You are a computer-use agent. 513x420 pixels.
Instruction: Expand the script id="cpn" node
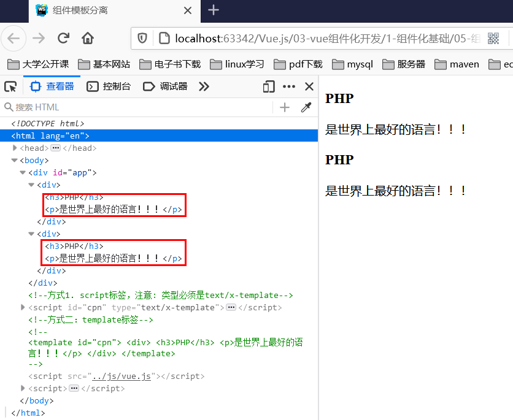(x=23, y=307)
